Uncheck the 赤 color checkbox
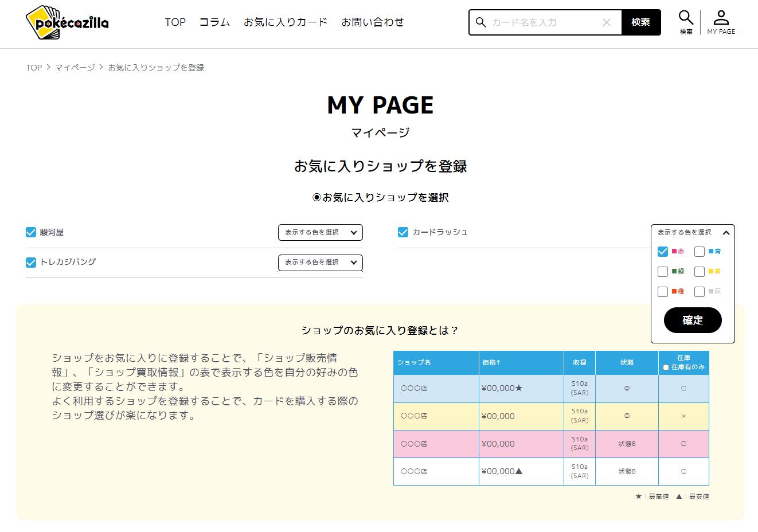 point(663,252)
